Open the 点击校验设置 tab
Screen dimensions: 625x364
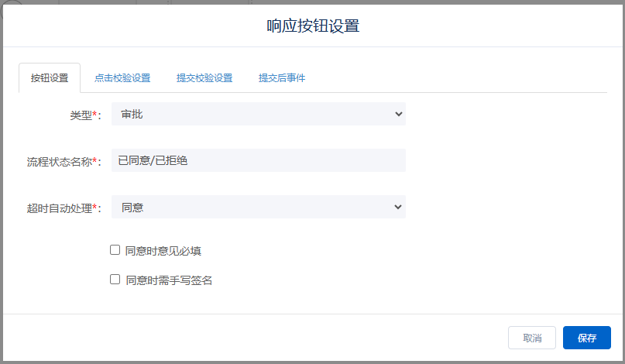pyautogui.click(x=122, y=78)
